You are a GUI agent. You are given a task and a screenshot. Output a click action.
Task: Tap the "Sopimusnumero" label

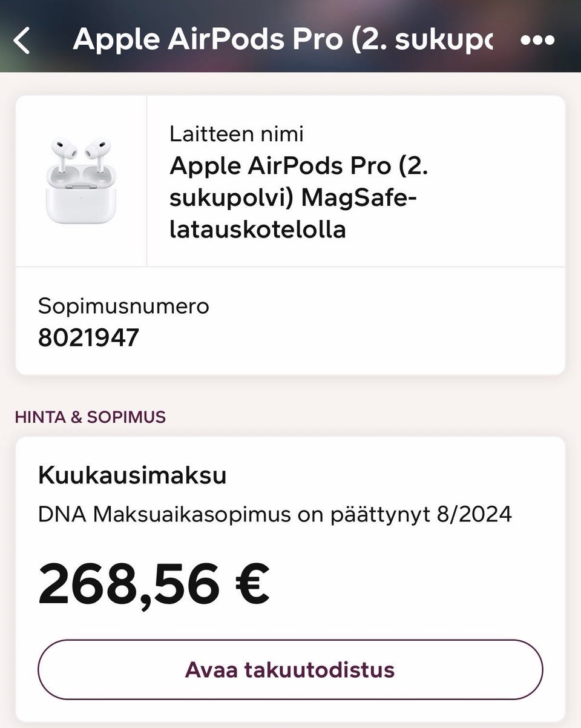tap(123, 306)
